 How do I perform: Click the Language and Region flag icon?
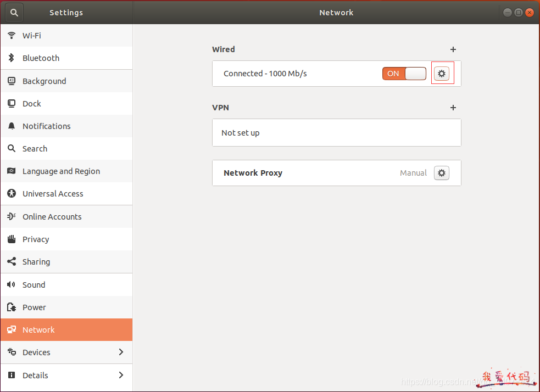pyautogui.click(x=12, y=171)
